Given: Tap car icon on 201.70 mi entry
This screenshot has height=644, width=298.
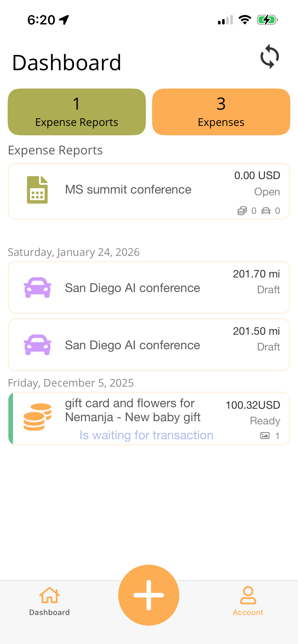Looking at the screenshot, I should (x=37, y=287).
